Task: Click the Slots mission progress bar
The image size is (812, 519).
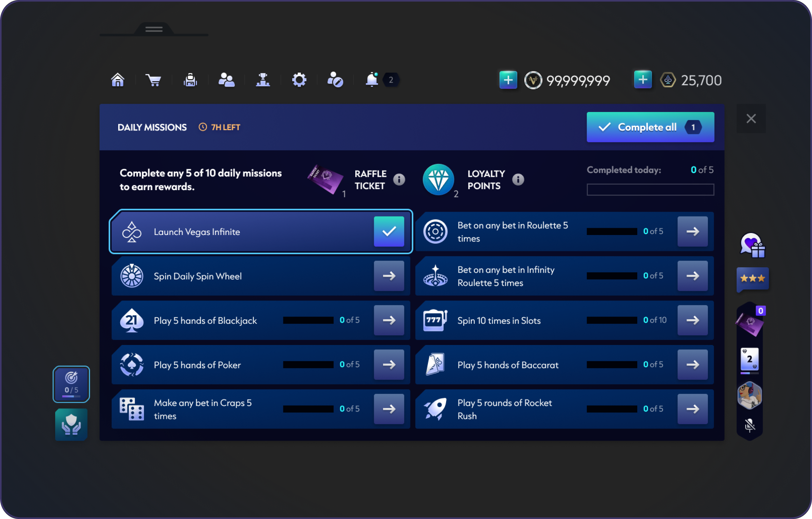Action: pyautogui.click(x=612, y=320)
